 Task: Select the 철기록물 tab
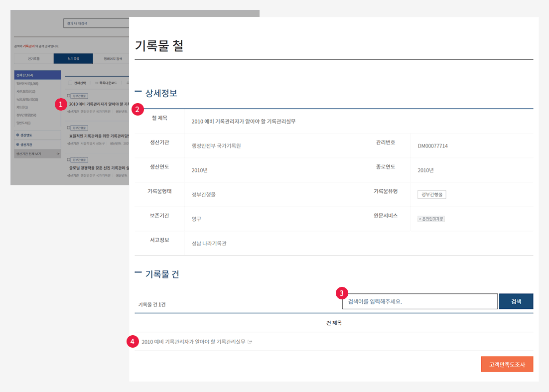point(73,59)
